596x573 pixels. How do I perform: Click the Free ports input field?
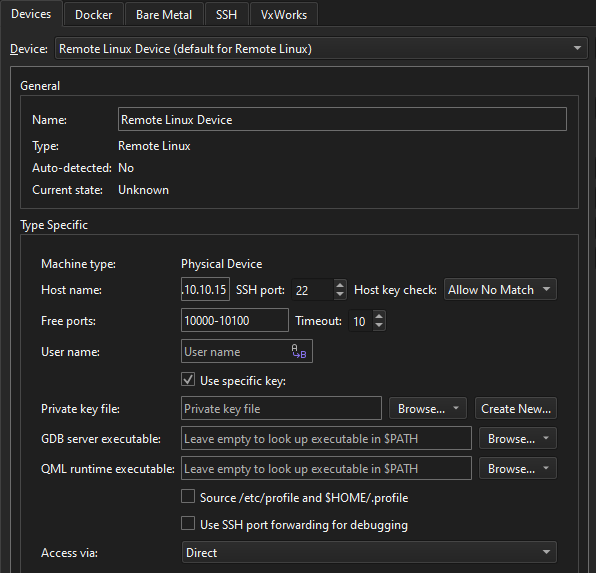[235, 320]
